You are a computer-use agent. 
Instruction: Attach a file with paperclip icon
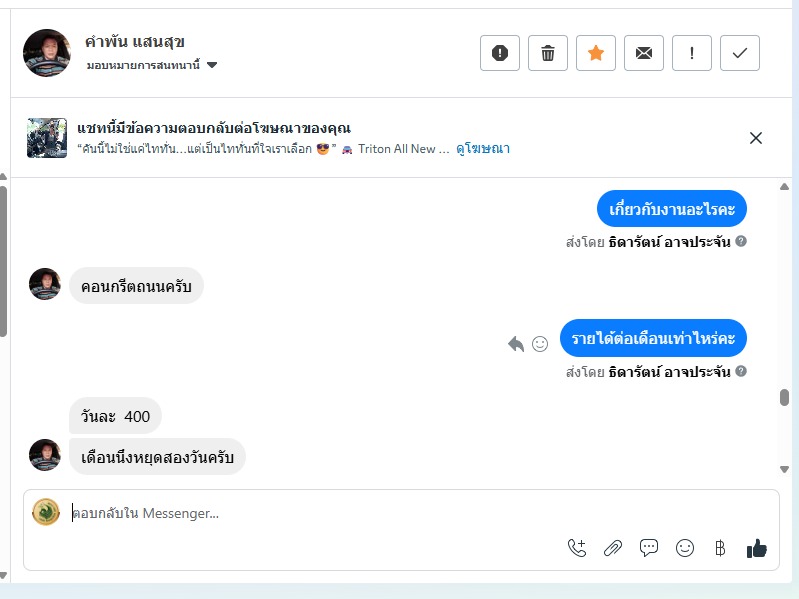coord(613,547)
